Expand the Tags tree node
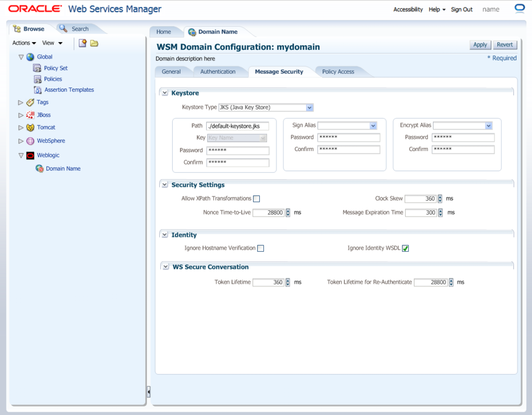This screenshot has height=415, width=532. pos(21,103)
